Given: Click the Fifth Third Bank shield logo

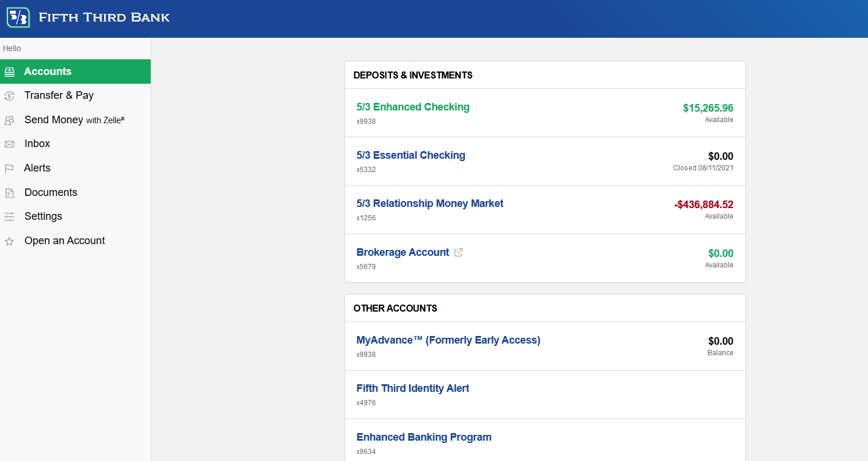Looking at the screenshot, I should (x=18, y=17).
